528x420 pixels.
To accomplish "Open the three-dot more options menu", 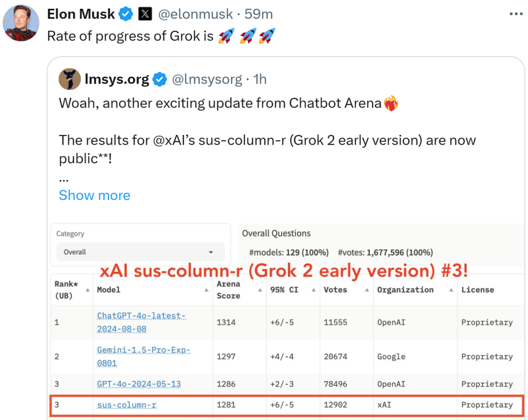I will tap(516, 14).
